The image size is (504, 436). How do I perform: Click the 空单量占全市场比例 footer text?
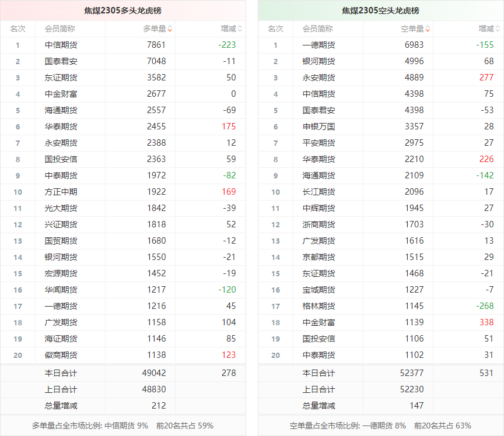click(x=380, y=426)
